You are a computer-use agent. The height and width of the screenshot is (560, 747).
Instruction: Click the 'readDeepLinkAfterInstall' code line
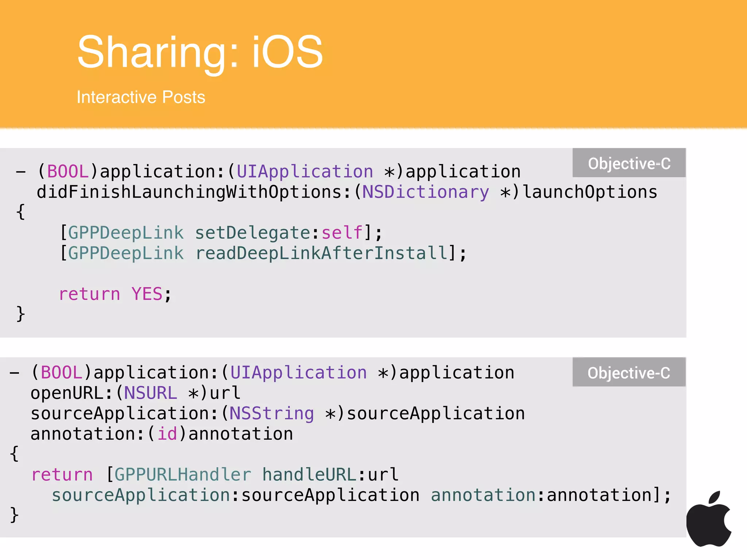(263, 253)
